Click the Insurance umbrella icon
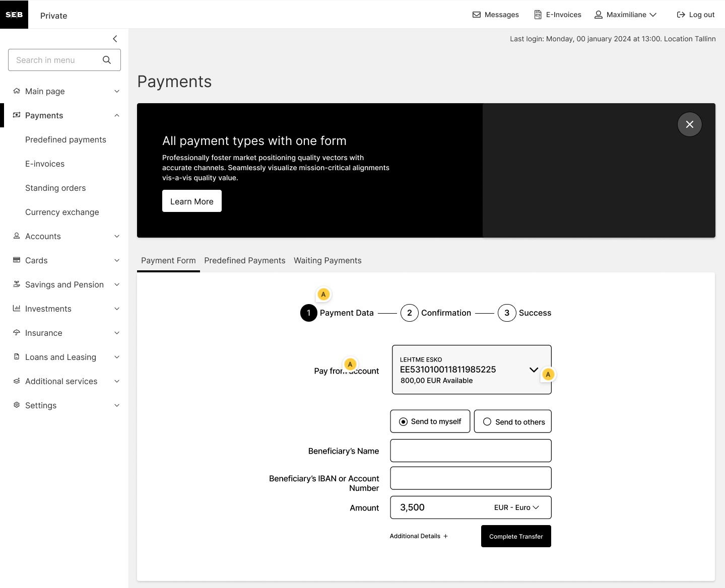The height and width of the screenshot is (588, 725). pyautogui.click(x=17, y=333)
